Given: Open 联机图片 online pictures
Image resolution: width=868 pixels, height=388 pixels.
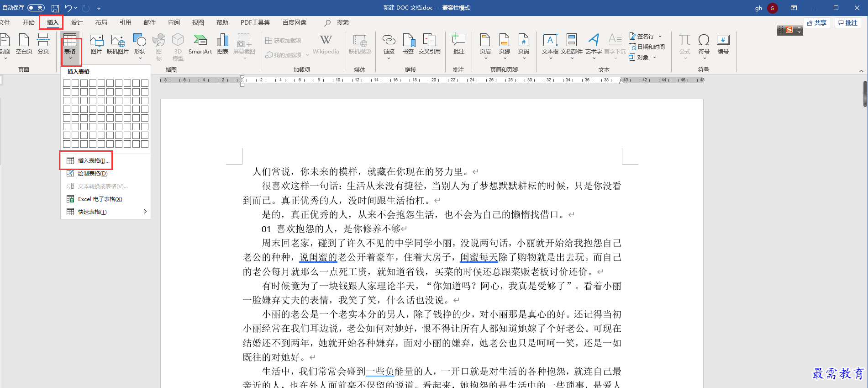Looking at the screenshot, I should point(118,44).
